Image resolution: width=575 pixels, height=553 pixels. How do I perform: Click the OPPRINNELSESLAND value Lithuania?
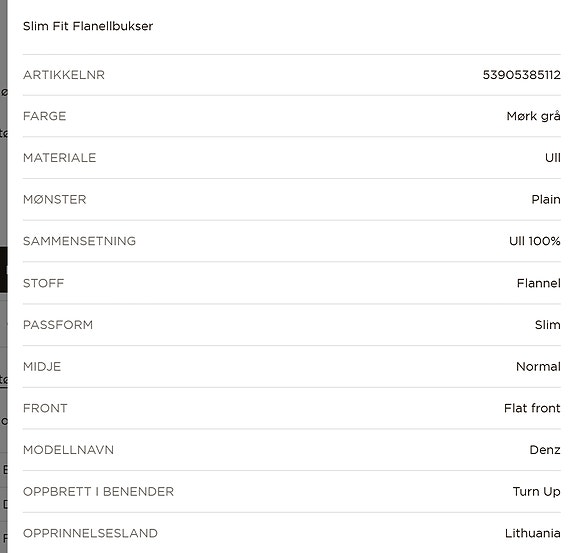532,533
